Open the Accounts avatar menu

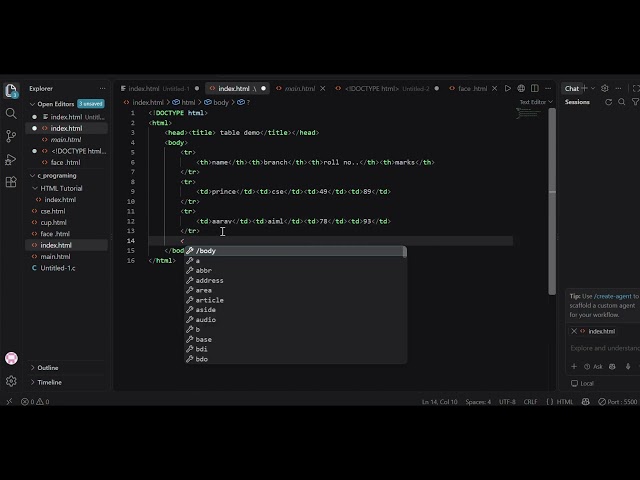coord(11,358)
